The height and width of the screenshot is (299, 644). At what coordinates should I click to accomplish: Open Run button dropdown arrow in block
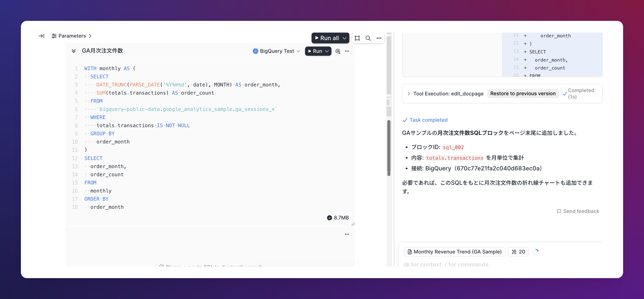(x=327, y=51)
